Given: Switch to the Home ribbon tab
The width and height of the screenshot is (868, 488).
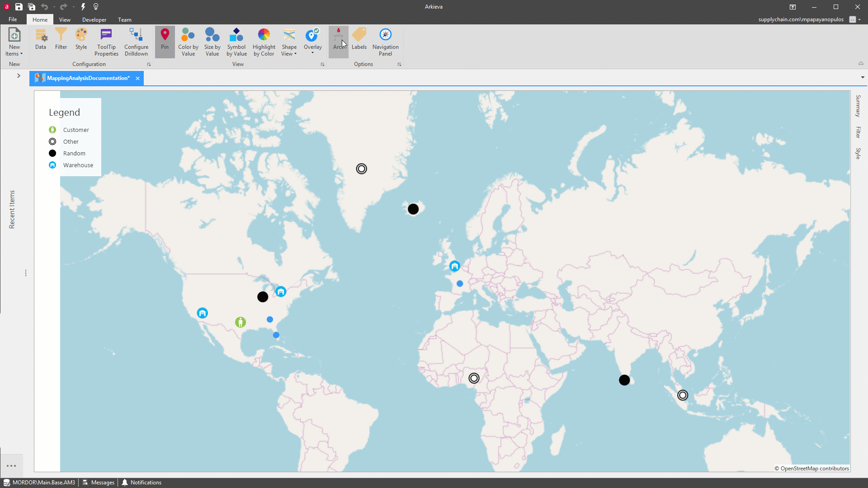Looking at the screenshot, I should click(x=40, y=19).
